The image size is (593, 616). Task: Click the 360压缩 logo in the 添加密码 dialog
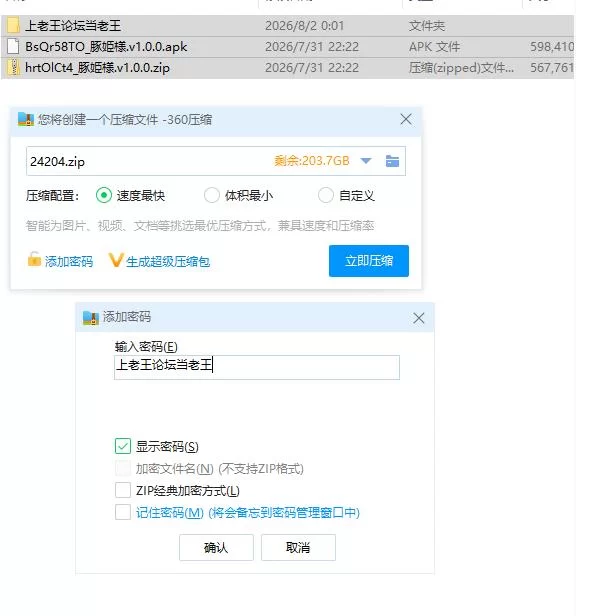91,317
